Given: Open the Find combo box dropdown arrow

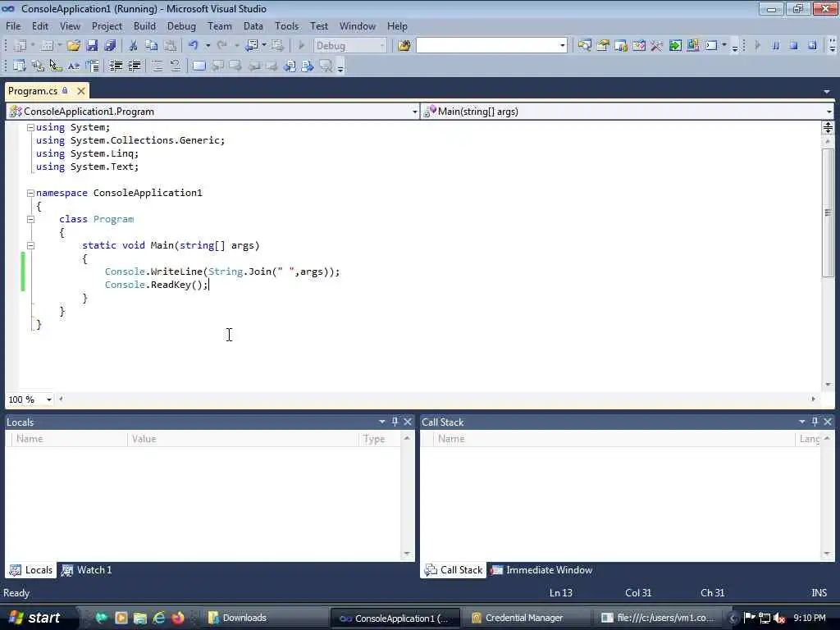Looking at the screenshot, I should coord(563,46).
